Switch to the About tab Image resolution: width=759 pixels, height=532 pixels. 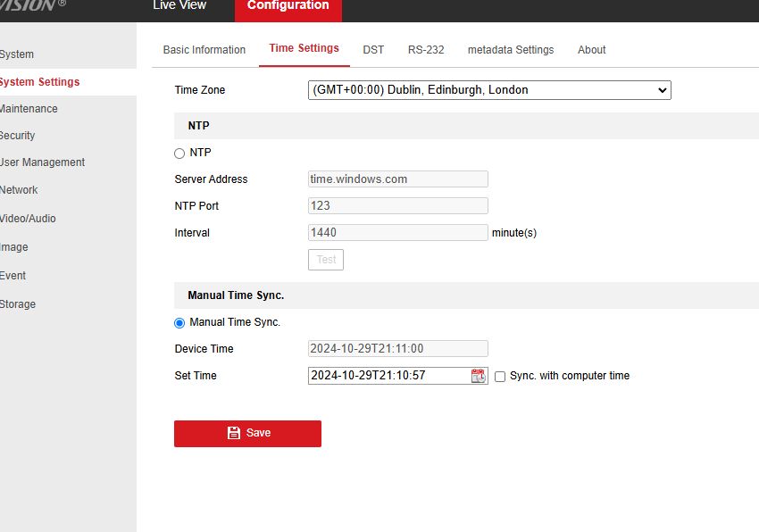pos(591,50)
